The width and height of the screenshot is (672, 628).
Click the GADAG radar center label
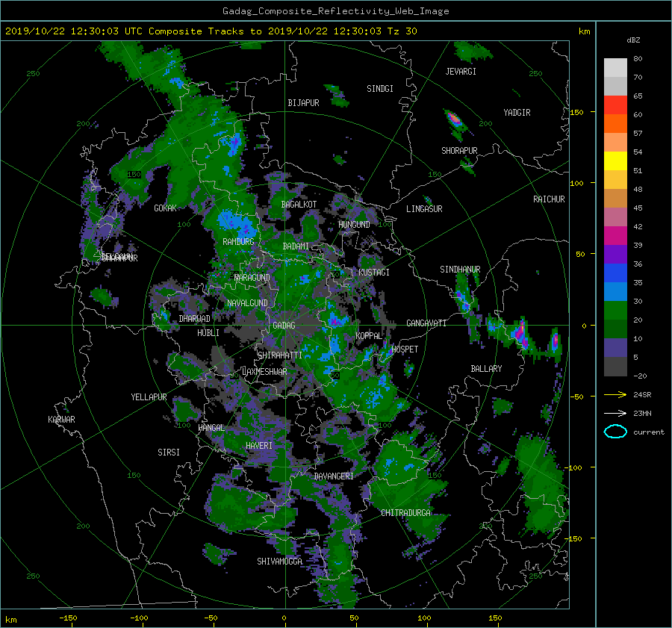tap(284, 326)
